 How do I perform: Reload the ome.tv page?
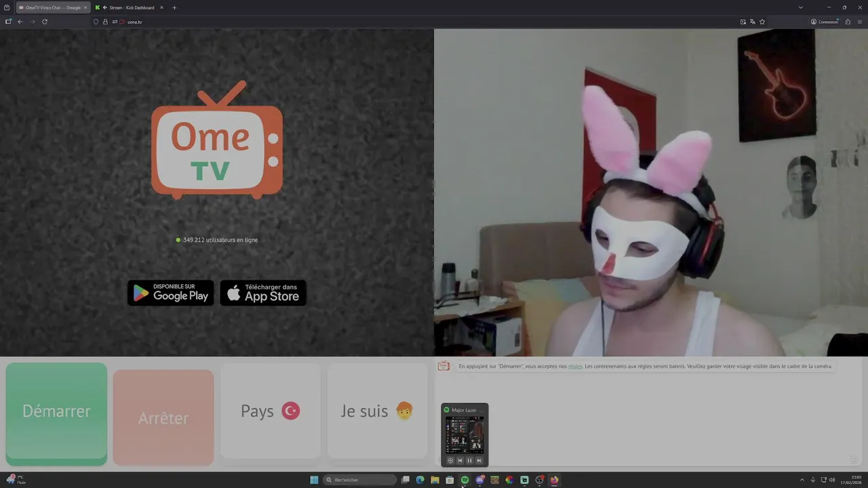point(45,22)
